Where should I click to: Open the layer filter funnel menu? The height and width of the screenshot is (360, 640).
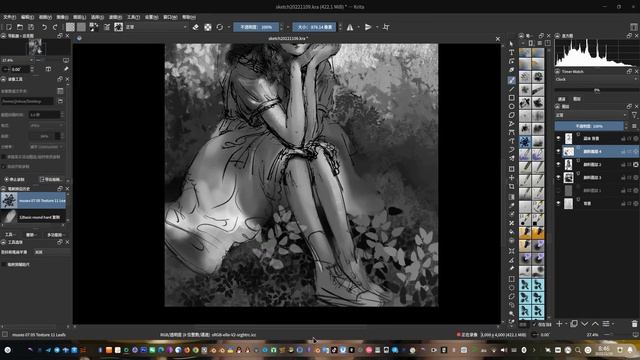pyautogui.click(x=634, y=116)
